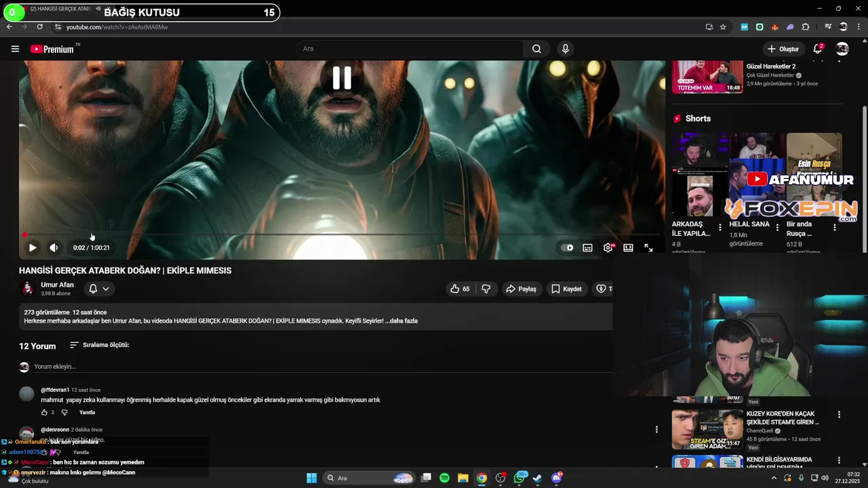Viewport: 868px width, 488px height.
Task: Open the Chrome media control icon
Action: (x=828, y=27)
